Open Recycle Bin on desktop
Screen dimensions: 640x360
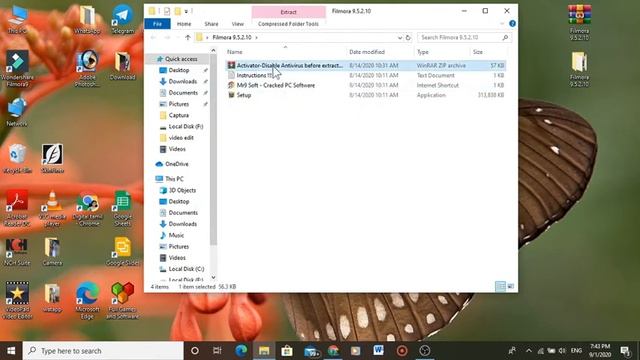point(17,158)
